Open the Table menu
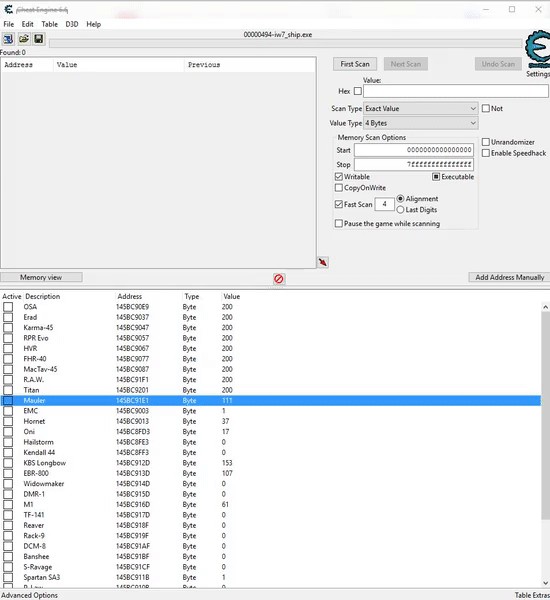 pyautogui.click(x=49, y=24)
